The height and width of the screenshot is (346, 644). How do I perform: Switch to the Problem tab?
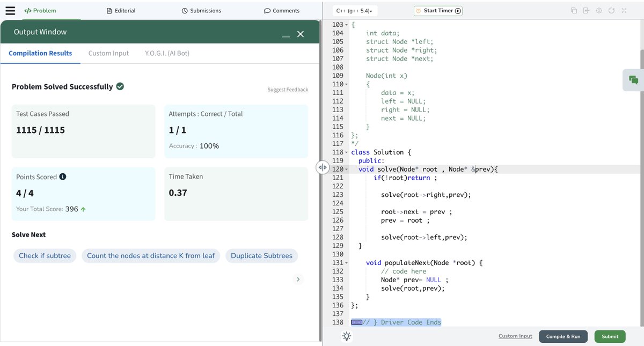pyautogui.click(x=40, y=10)
